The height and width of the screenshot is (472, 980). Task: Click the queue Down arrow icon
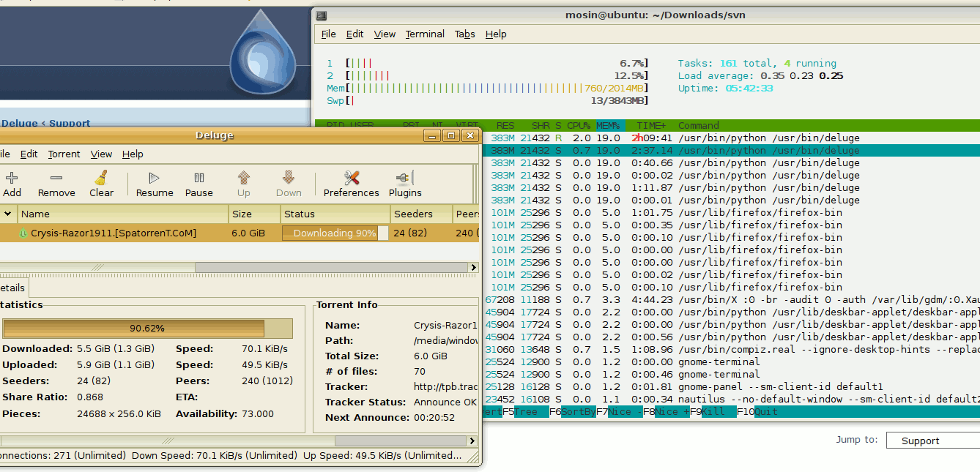pos(289,178)
